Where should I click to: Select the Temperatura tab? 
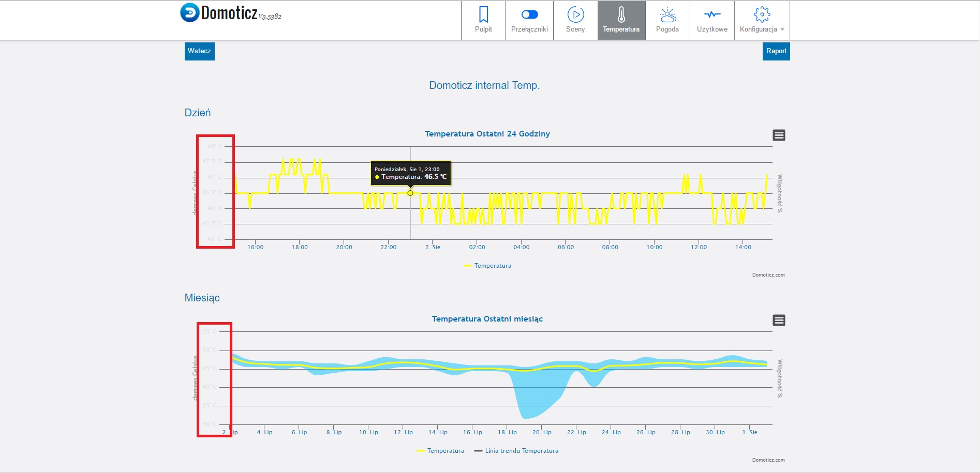621,20
